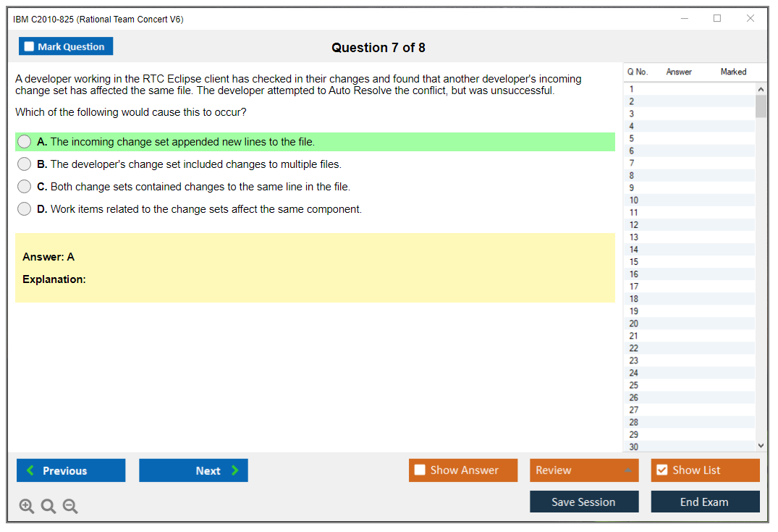The image size is (778, 532).
Task: Click the reset zoom magnifier icon
Action: pos(48,507)
